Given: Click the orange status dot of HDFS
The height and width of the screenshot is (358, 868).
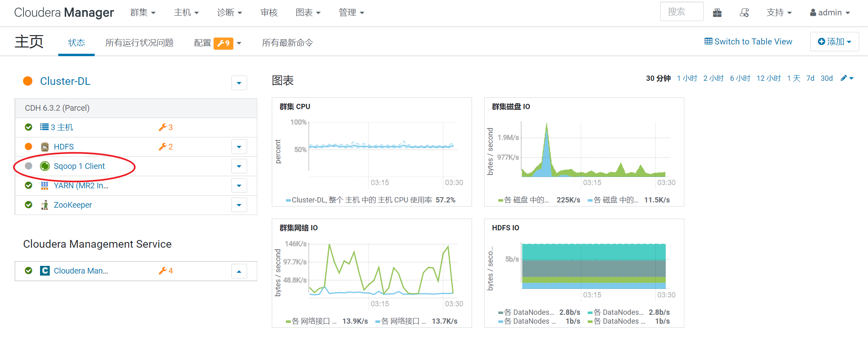Looking at the screenshot, I should pyautogui.click(x=28, y=147).
